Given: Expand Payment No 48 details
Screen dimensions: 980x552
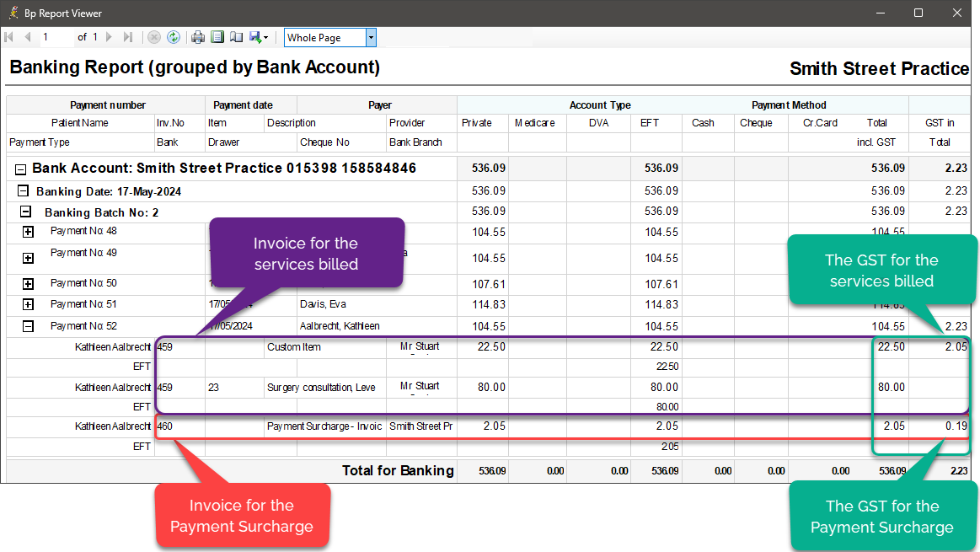Looking at the screenshot, I should click(28, 232).
